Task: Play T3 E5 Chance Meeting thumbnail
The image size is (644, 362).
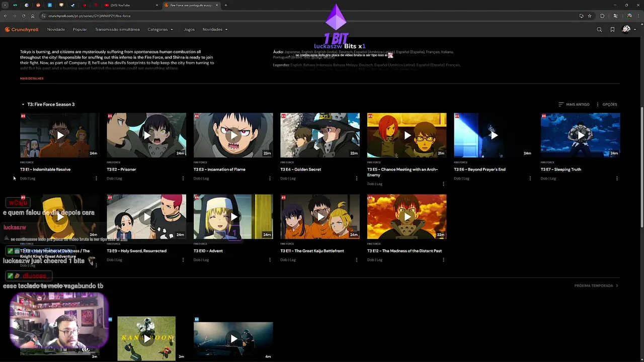Action: coord(407,135)
